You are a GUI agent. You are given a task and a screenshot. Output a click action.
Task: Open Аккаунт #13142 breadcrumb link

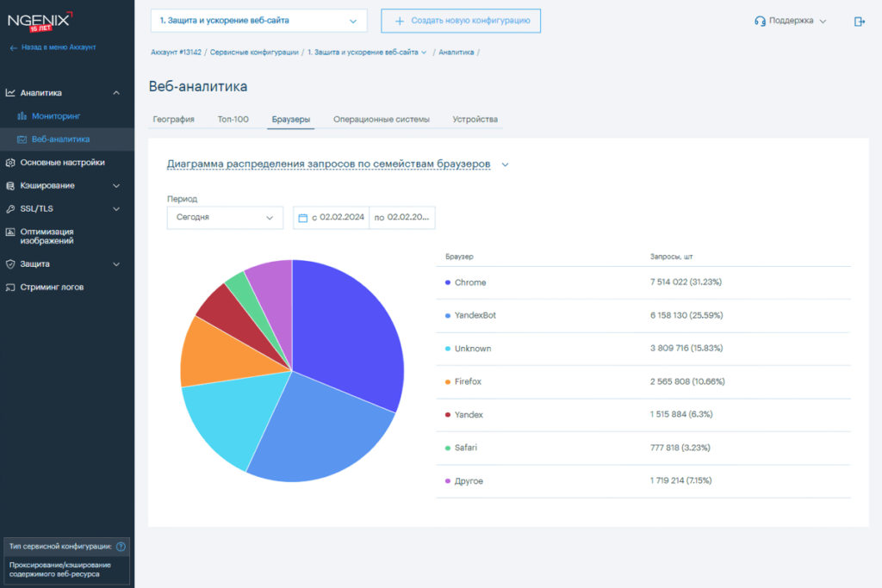pyautogui.click(x=176, y=53)
